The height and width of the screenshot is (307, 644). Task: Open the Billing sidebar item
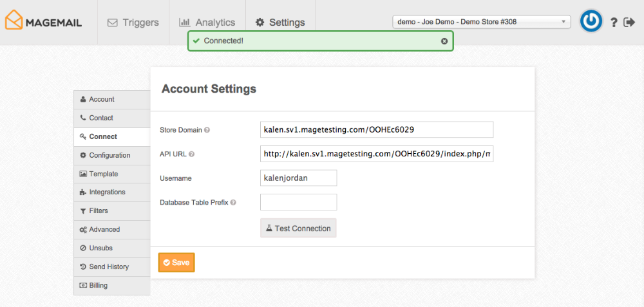99,286
